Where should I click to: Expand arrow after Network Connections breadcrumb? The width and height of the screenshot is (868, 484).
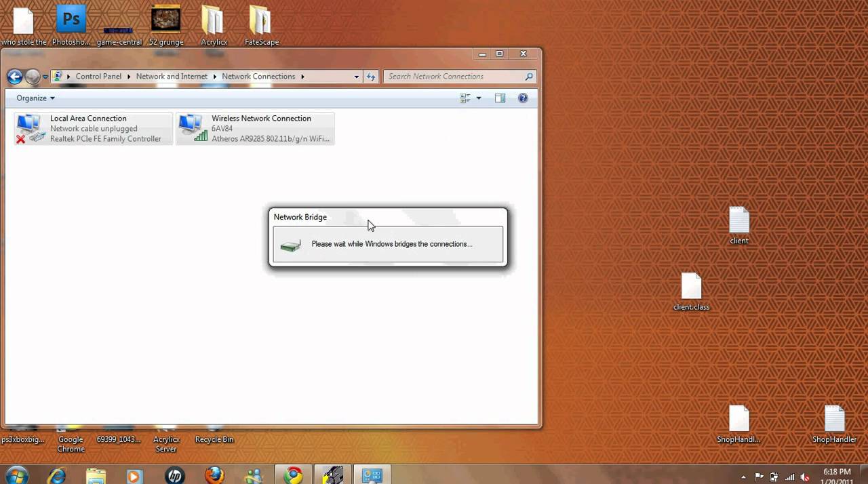click(x=302, y=77)
